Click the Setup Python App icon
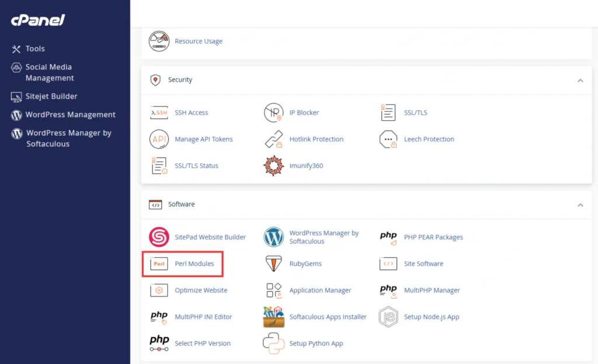 [x=273, y=343]
